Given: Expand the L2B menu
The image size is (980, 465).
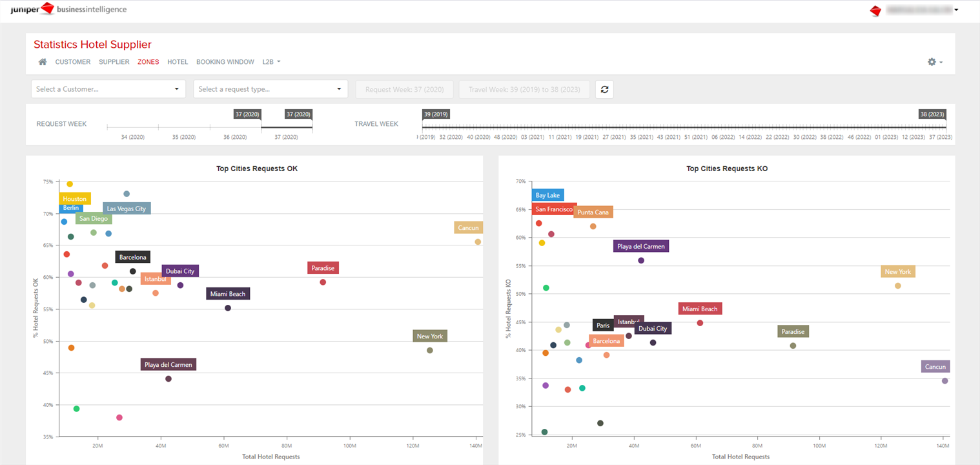Looking at the screenshot, I should pos(271,61).
